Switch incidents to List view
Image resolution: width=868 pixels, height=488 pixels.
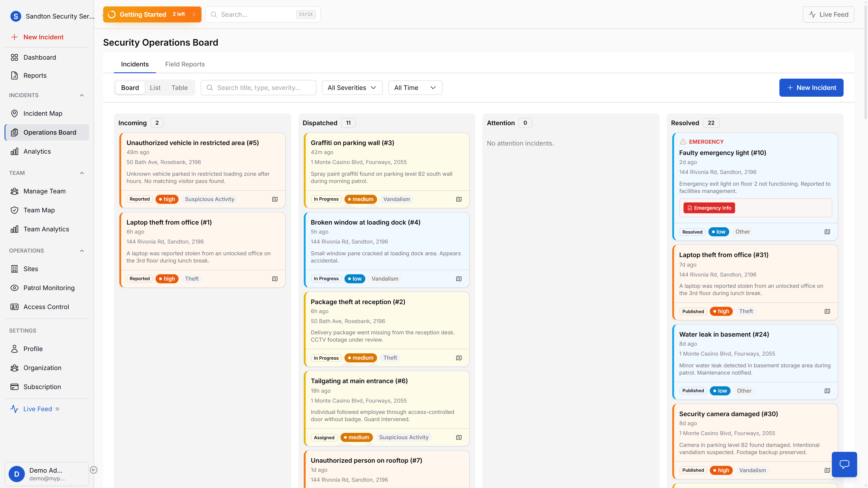coord(155,88)
